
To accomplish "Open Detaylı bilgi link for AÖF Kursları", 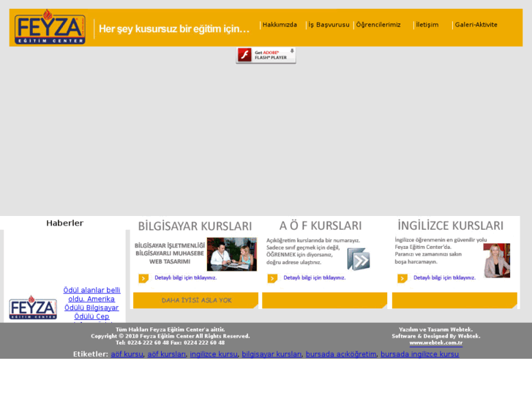I will click(x=315, y=277).
